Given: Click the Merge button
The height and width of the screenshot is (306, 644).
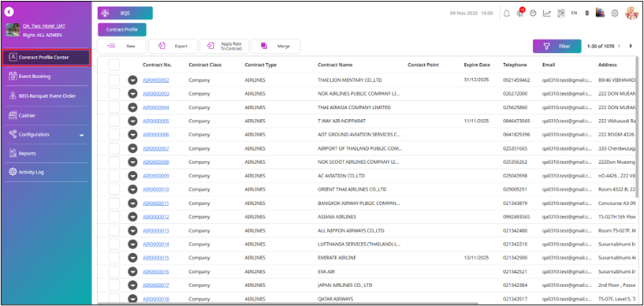Looking at the screenshot, I should pyautogui.click(x=276, y=46).
